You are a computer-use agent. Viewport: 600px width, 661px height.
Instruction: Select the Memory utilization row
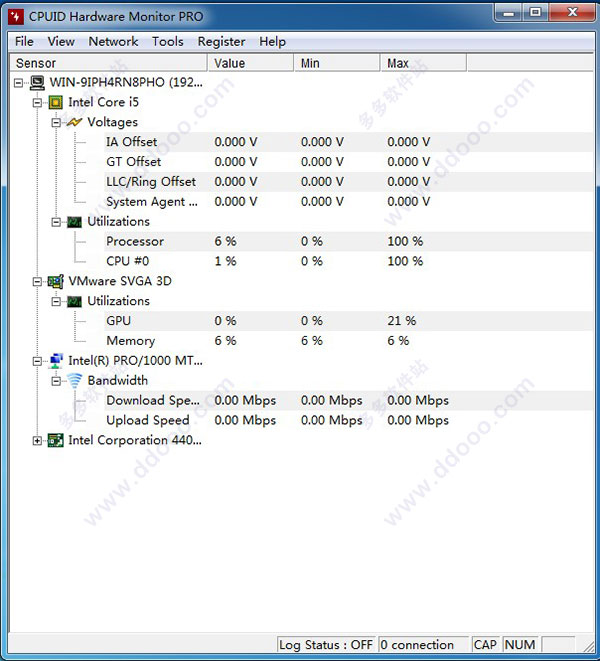pyautogui.click(x=348, y=341)
